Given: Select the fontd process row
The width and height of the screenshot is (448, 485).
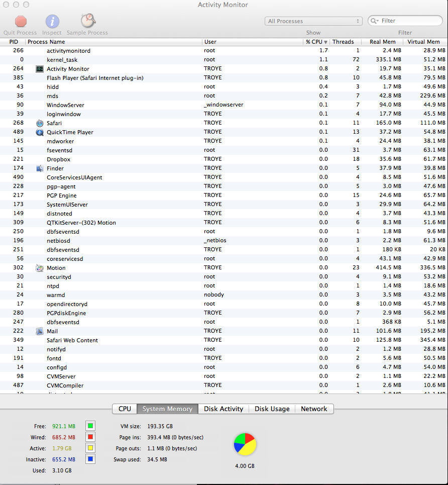Looking at the screenshot, I should pyautogui.click(x=224, y=358).
